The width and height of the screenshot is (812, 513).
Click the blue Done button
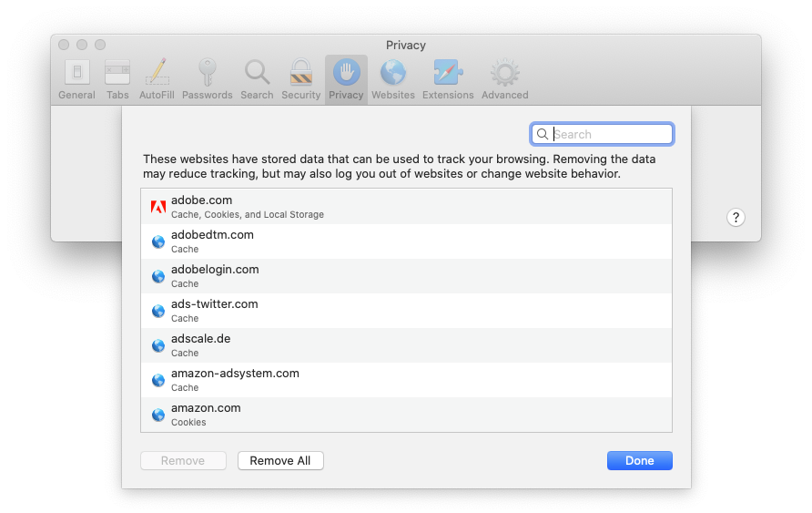(x=640, y=461)
